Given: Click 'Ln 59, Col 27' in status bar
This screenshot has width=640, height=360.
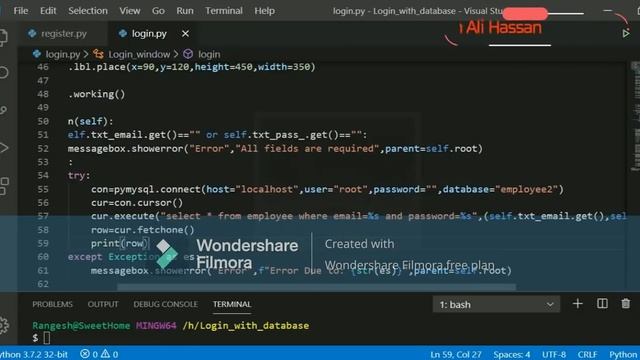Looking at the screenshot, I should [x=456, y=354].
